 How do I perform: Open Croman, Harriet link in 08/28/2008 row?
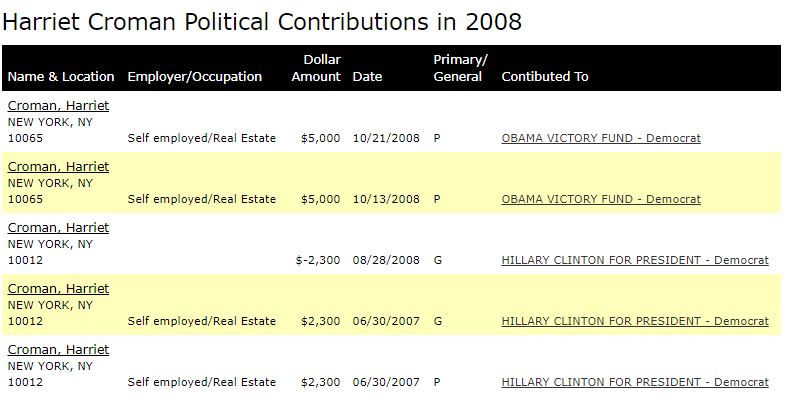point(58,228)
